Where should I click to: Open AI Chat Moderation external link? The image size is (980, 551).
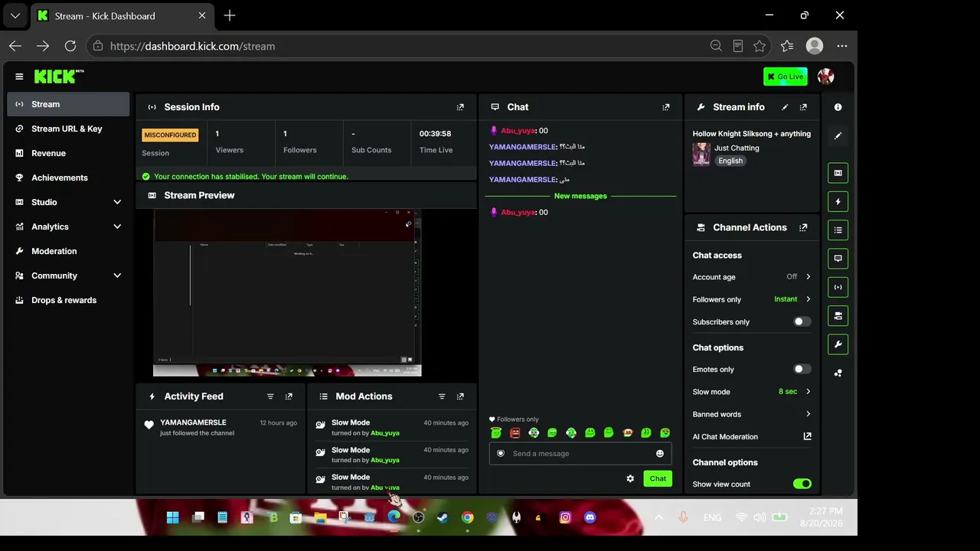(807, 436)
